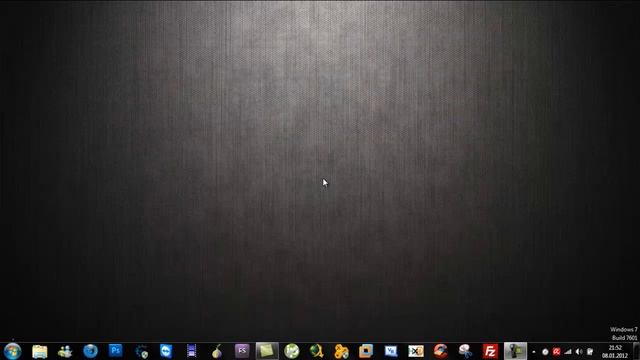
Task: Launch FileZilla from the taskbar
Action: 490,351
